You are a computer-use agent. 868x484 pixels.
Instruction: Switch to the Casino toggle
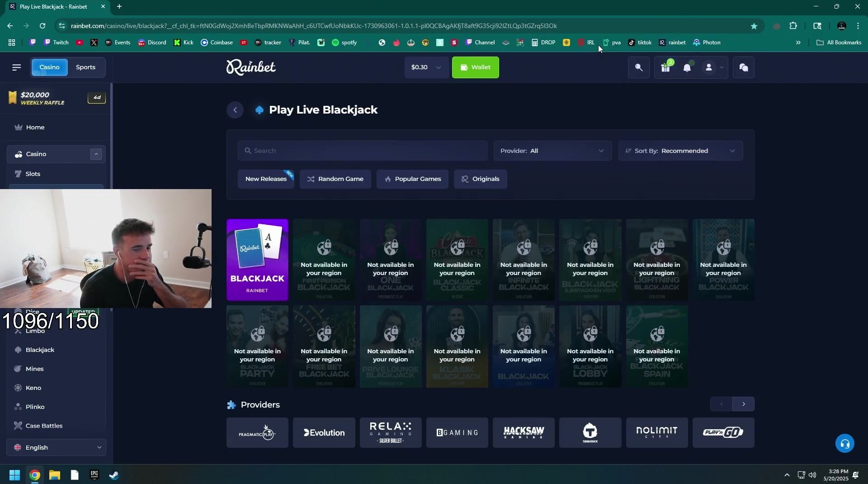(x=49, y=67)
